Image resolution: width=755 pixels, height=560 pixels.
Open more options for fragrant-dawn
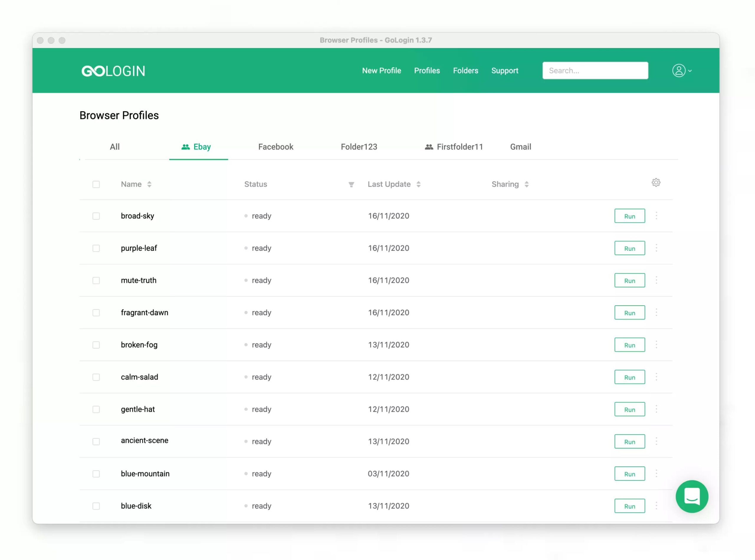(656, 312)
